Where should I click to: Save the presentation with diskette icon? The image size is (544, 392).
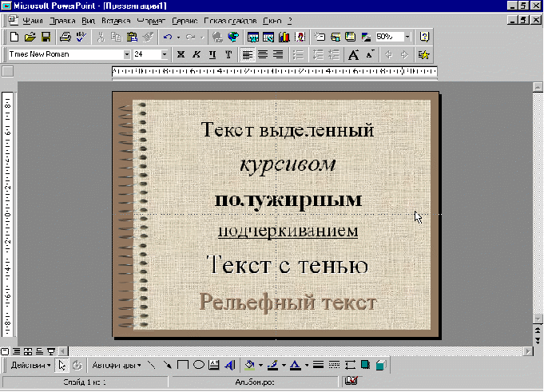(x=46, y=37)
